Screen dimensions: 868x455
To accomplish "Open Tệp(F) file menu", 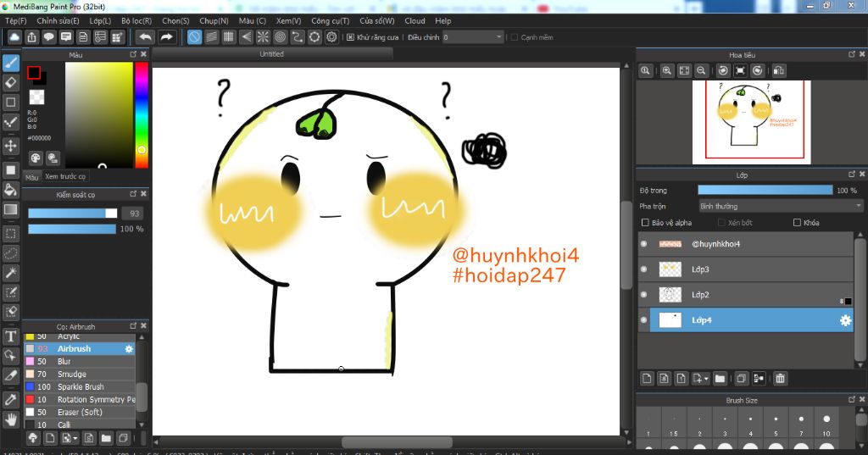I will click(x=16, y=21).
